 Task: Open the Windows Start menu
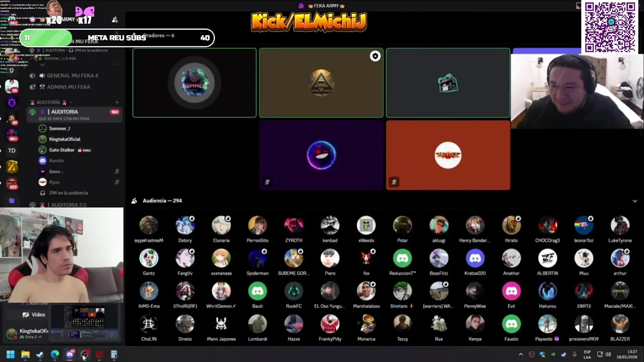click(11, 354)
